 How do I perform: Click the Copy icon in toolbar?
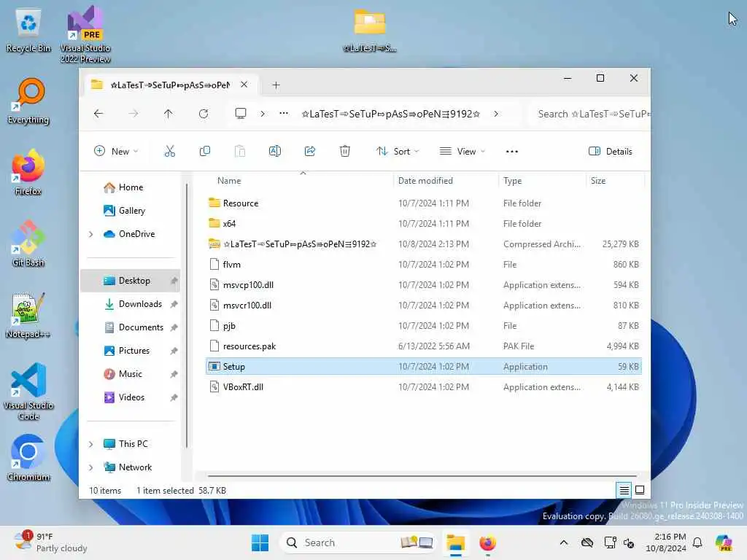(x=205, y=152)
